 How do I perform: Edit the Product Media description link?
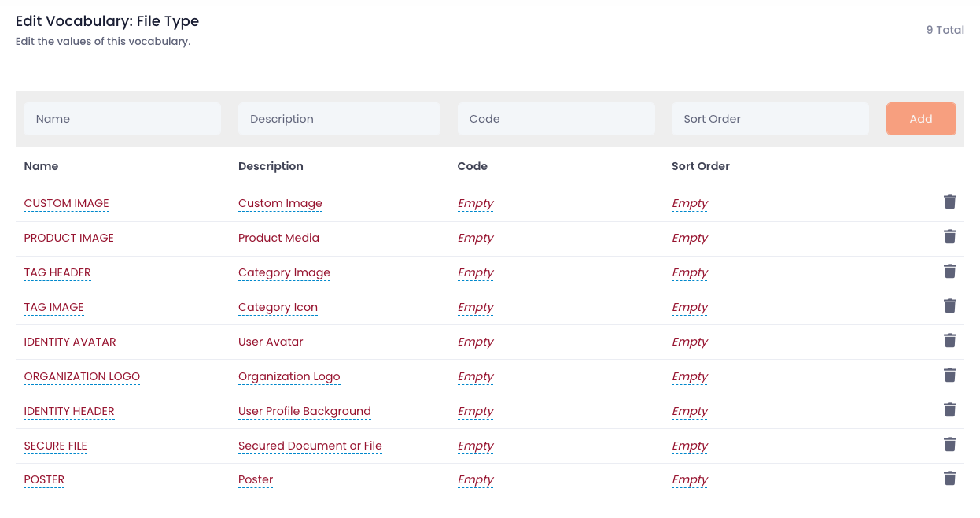click(x=278, y=238)
